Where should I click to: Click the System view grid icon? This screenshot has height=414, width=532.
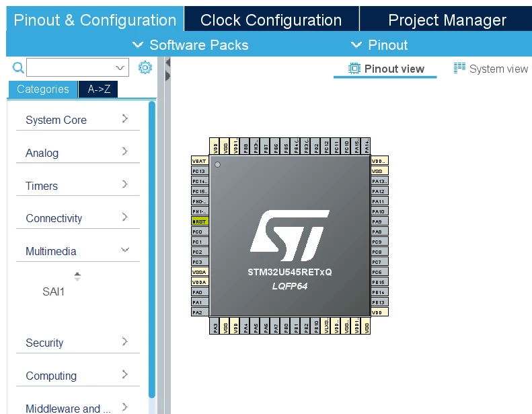coord(459,68)
